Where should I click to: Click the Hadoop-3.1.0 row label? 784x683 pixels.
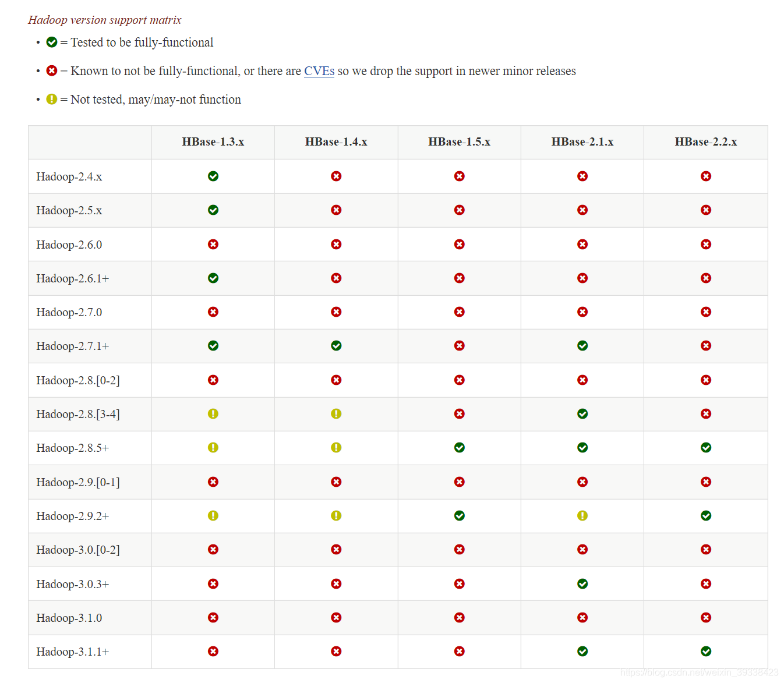point(69,618)
